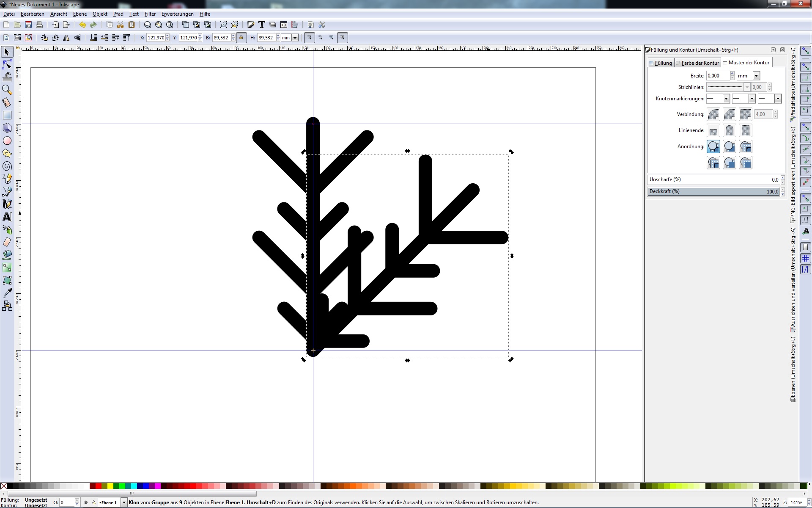This screenshot has width=812, height=508.
Task: Select the Spiral tool
Action: [7, 166]
